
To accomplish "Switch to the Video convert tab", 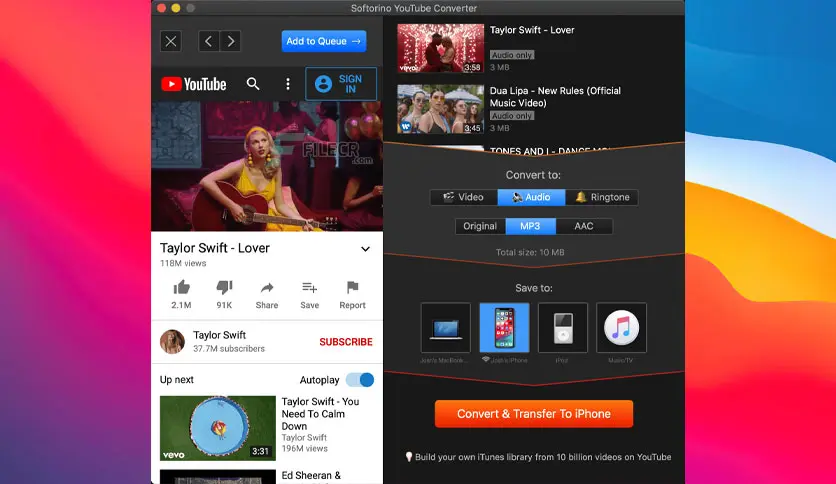I will click(x=464, y=197).
